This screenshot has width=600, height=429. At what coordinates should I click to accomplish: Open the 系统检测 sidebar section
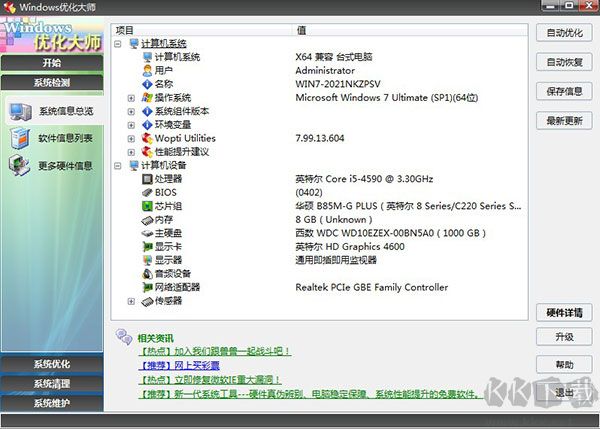(x=52, y=83)
